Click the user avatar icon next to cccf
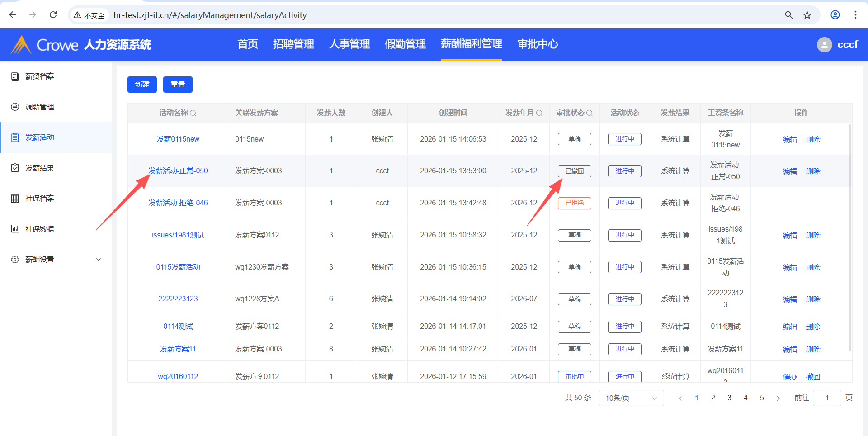This screenshot has width=868, height=436. pos(824,44)
